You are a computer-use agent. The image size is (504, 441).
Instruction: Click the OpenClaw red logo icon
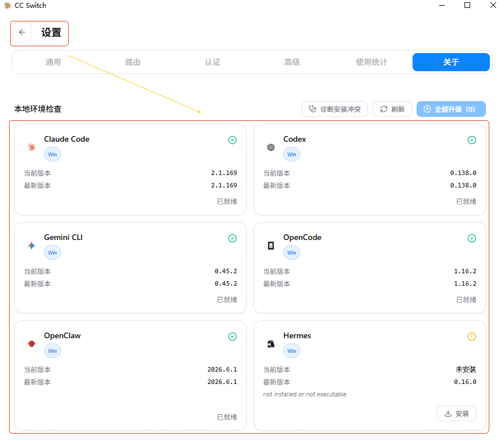tap(32, 344)
